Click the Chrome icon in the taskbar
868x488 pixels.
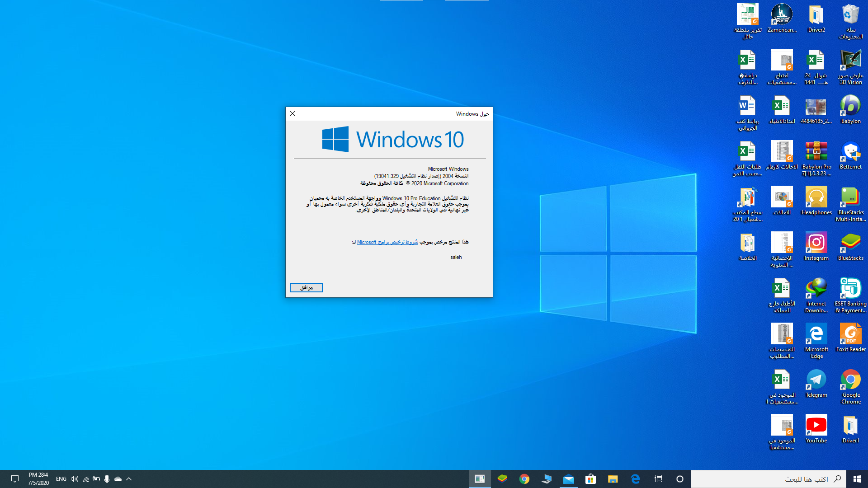[524, 479]
